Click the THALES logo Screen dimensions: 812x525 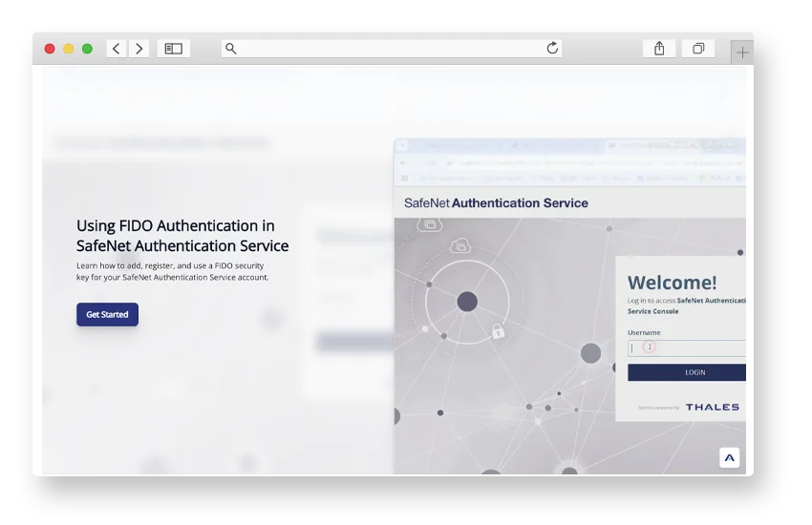[712, 408]
